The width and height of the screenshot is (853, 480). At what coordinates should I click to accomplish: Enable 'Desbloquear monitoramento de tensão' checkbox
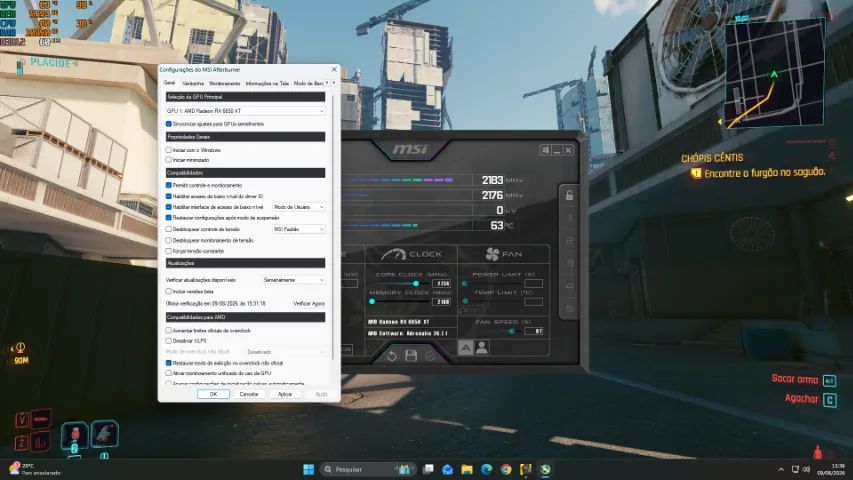click(x=169, y=240)
